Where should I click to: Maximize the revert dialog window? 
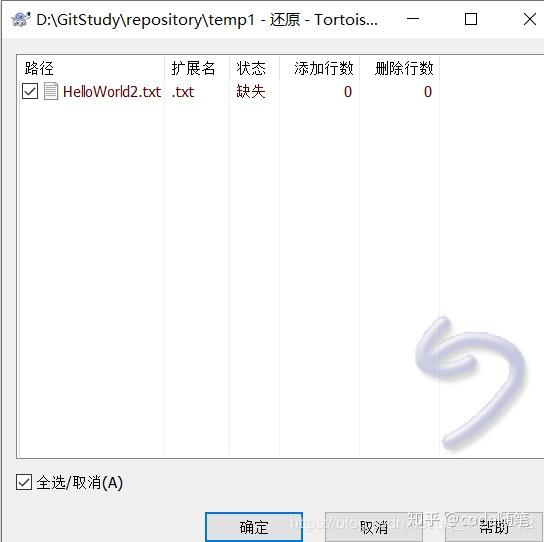pyautogui.click(x=471, y=19)
